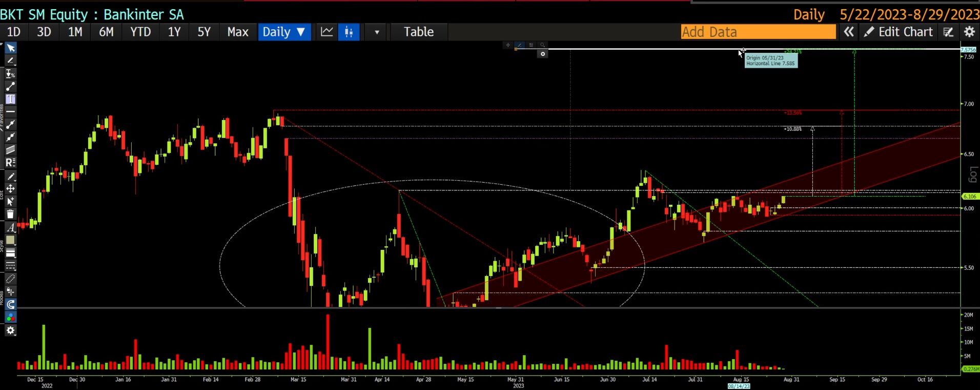This screenshot has height=390, width=980.
Task: Choose the percent change measurement tool
Action: click(10, 74)
